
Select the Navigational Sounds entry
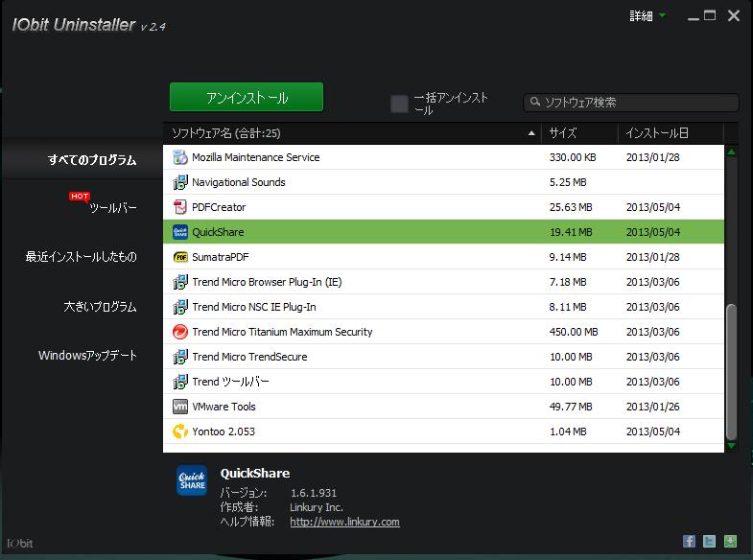(443, 182)
